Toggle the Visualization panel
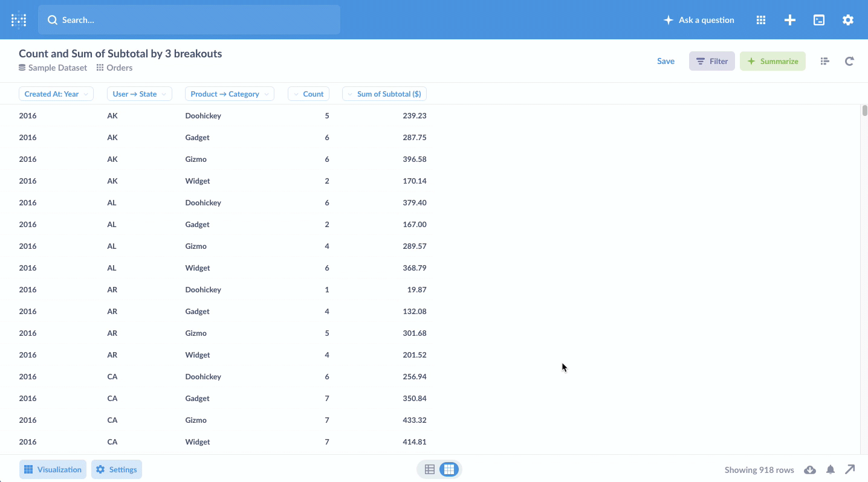 (x=53, y=469)
